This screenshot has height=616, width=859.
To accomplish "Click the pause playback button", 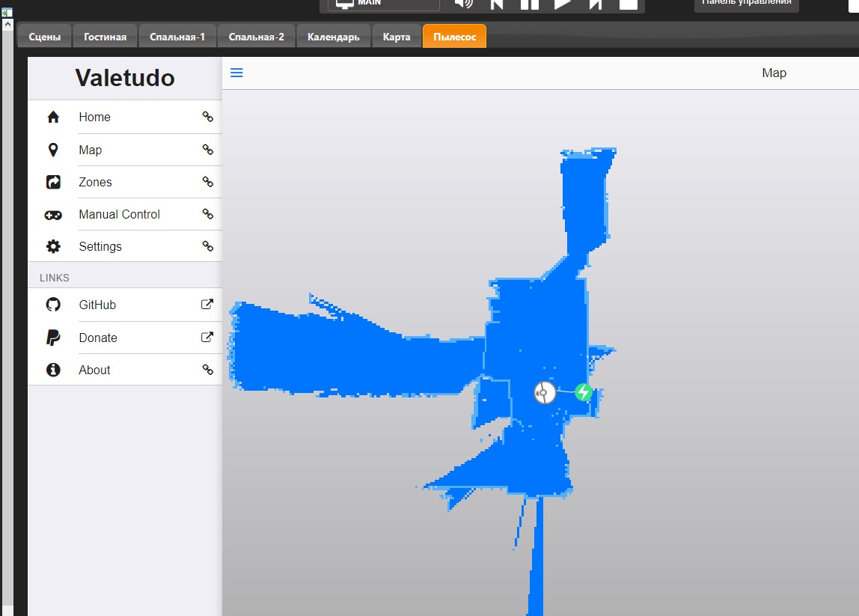I will pyautogui.click(x=529, y=4).
